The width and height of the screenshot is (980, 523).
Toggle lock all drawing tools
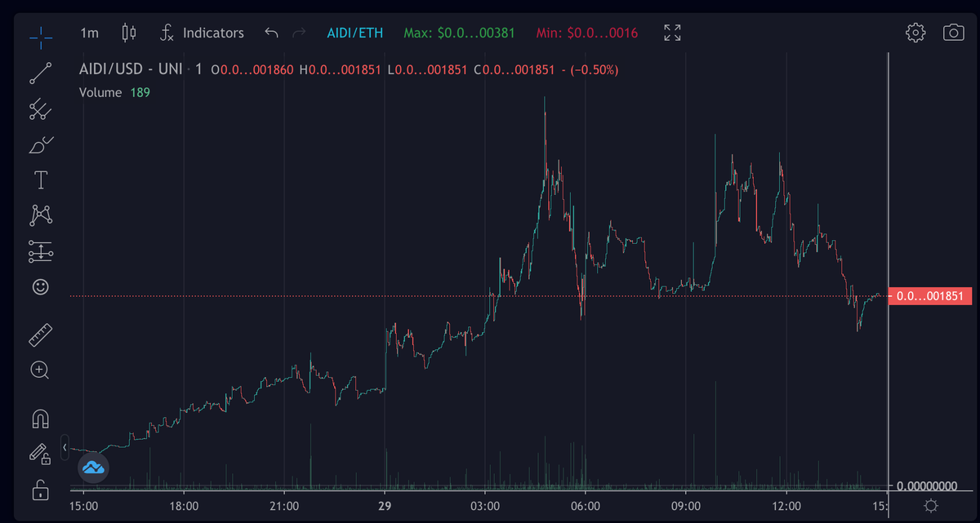40,490
